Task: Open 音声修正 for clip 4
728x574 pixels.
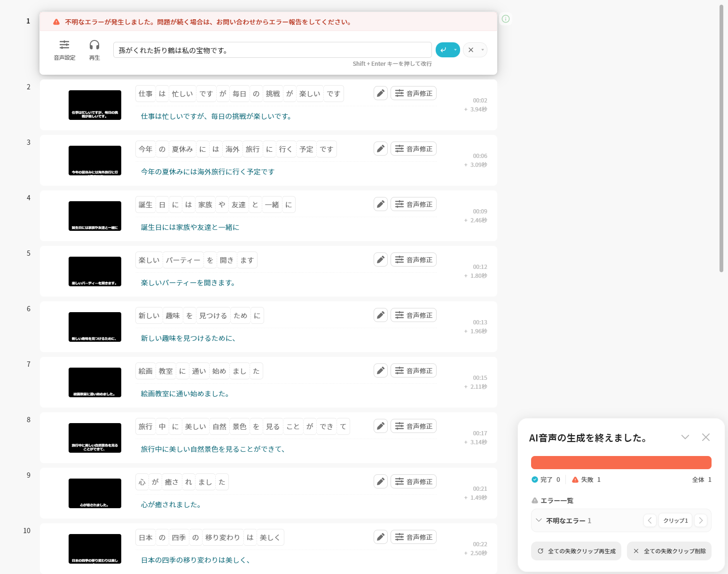Action: [414, 204]
